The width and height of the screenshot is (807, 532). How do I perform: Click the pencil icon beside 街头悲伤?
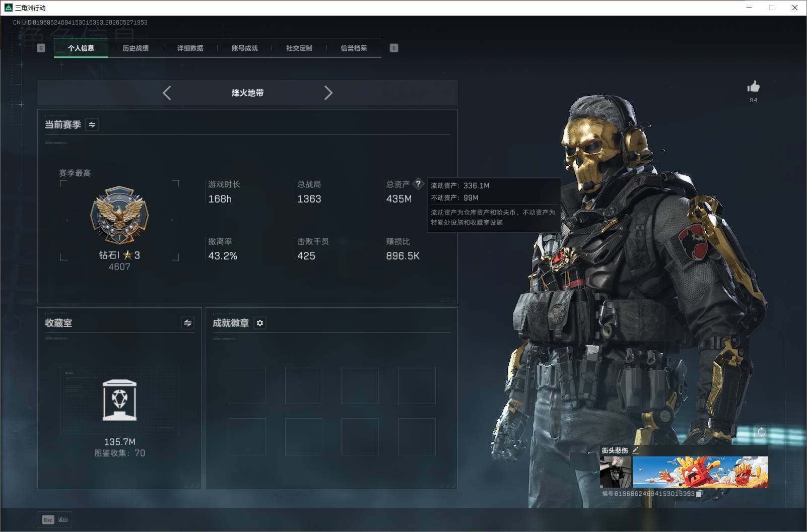[635, 450]
